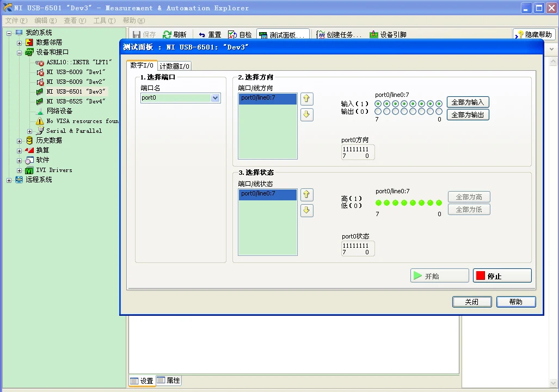Viewport: 559px width, 392px height.
Task: Open the 工具 menu
Action: pyautogui.click(x=103, y=21)
